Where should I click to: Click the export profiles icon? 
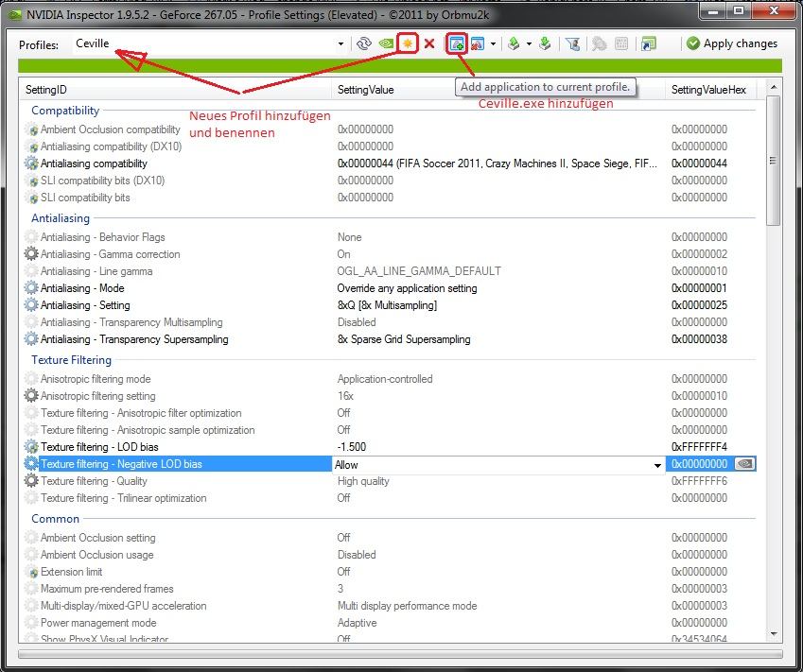[x=514, y=44]
